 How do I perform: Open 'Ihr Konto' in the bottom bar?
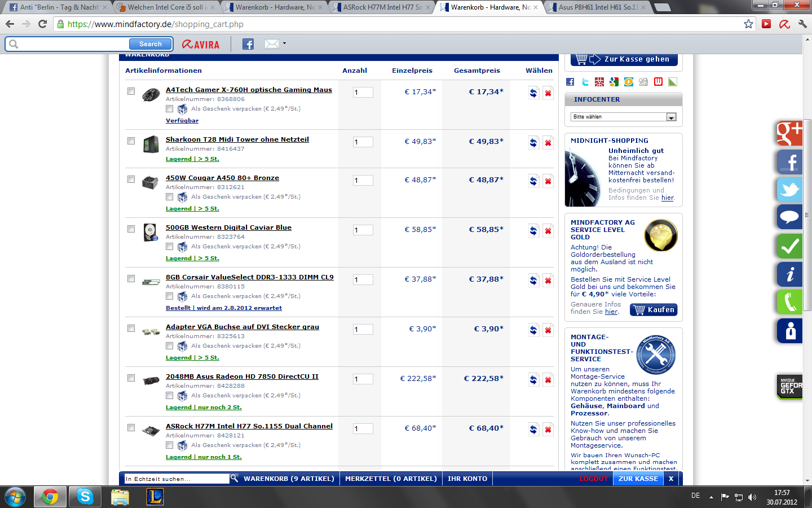(x=467, y=479)
